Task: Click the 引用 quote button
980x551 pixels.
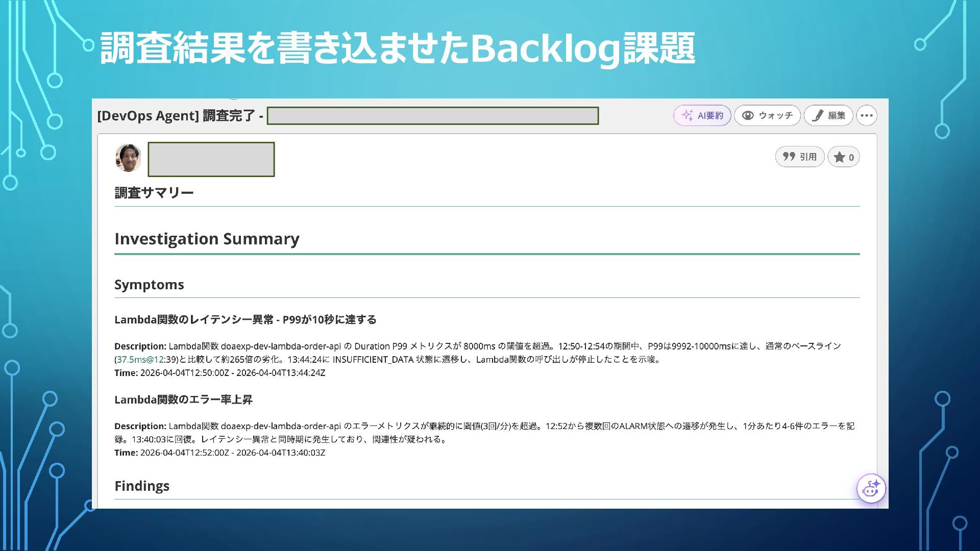Action: coord(800,157)
